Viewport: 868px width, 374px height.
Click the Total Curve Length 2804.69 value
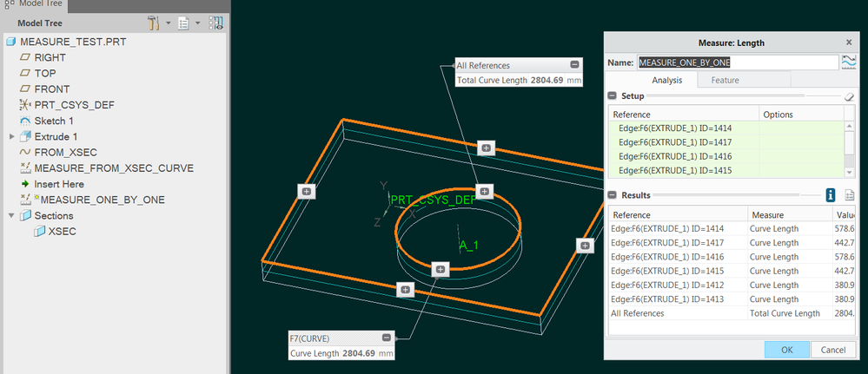click(x=547, y=80)
